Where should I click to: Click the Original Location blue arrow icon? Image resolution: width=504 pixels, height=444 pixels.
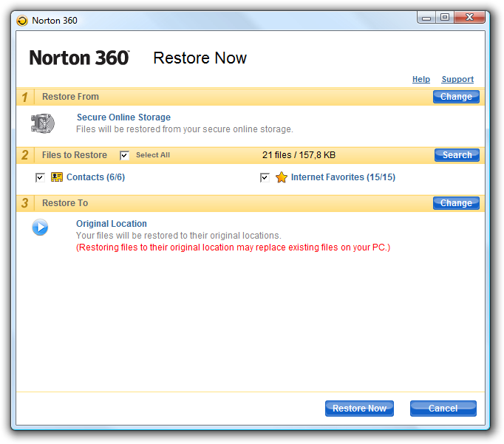(x=40, y=227)
